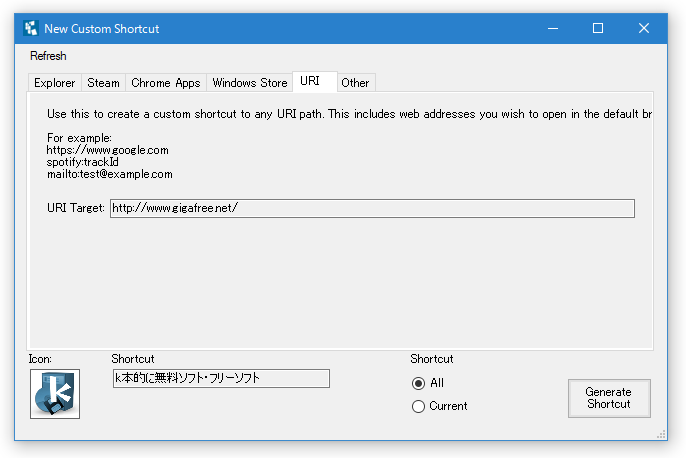Image resolution: width=686 pixels, height=458 pixels.
Task: Open the Refresh menu item
Action: [48, 56]
